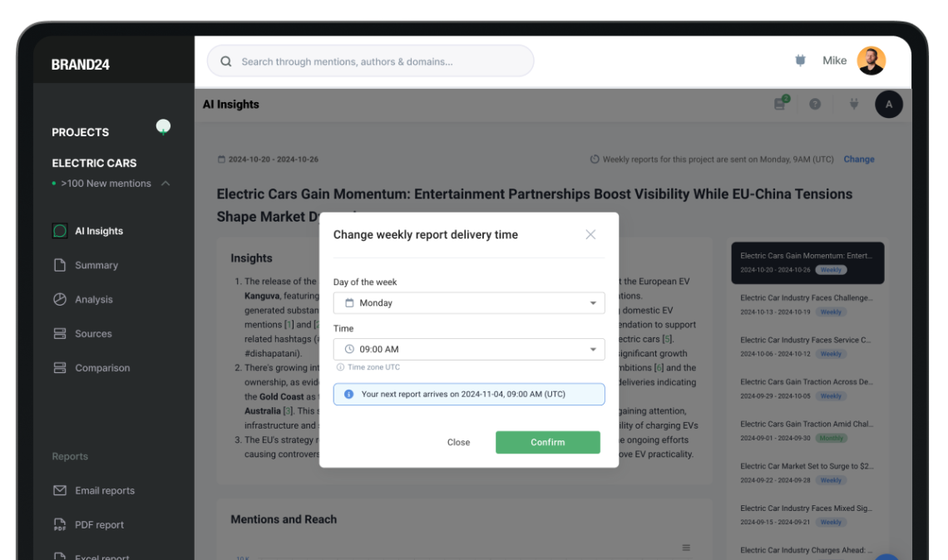
Task: Close the delivery time dialog with X
Action: pos(590,234)
